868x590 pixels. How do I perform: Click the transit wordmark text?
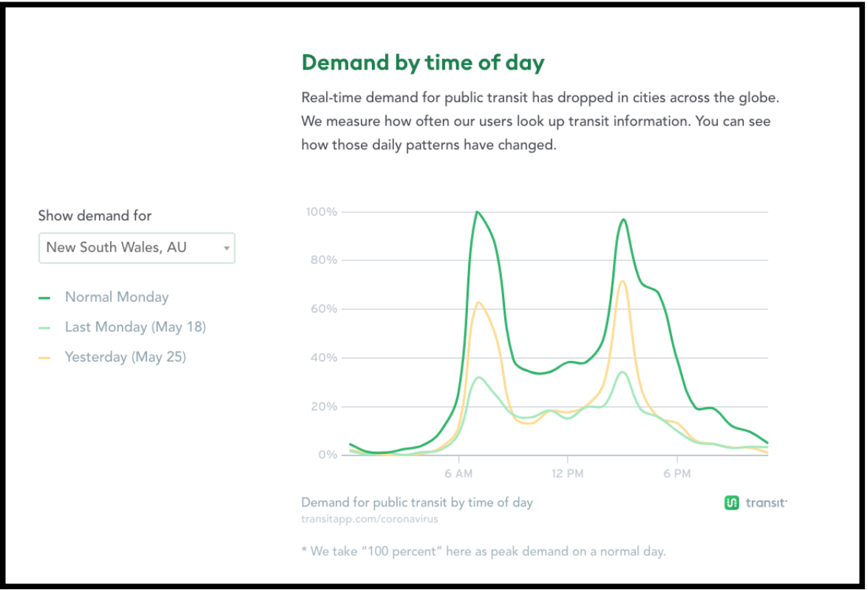(765, 503)
